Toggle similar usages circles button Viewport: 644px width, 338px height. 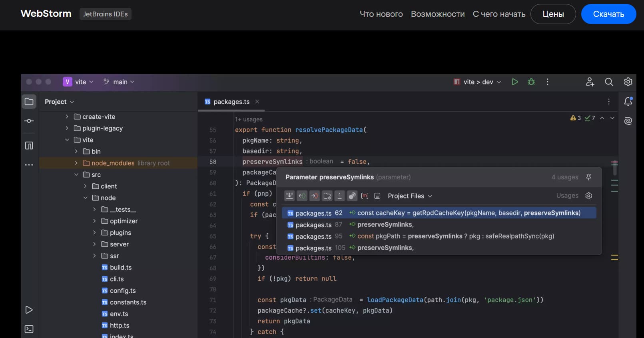click(352, 196)
